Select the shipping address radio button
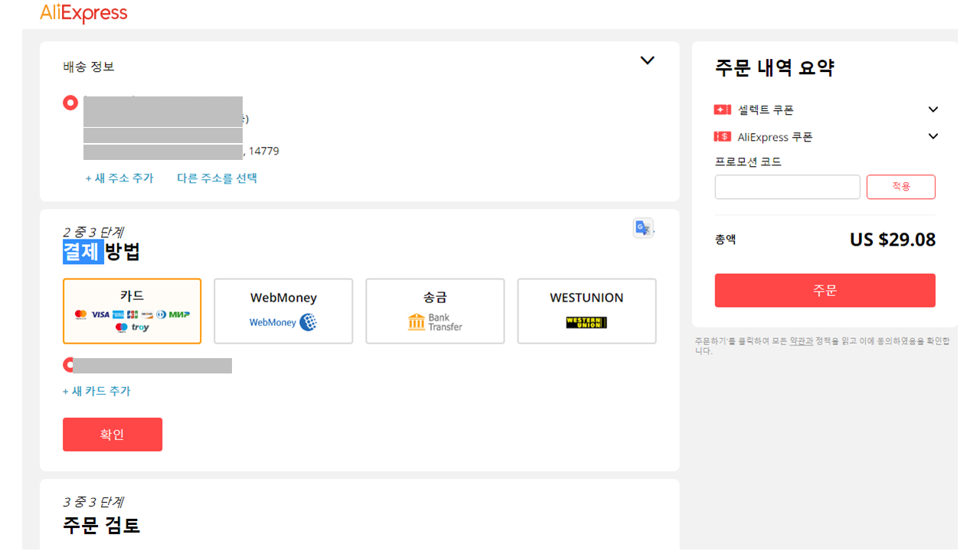Image resolution: width=980 pixels, height=551 pixels. click(x=70, y=103)
